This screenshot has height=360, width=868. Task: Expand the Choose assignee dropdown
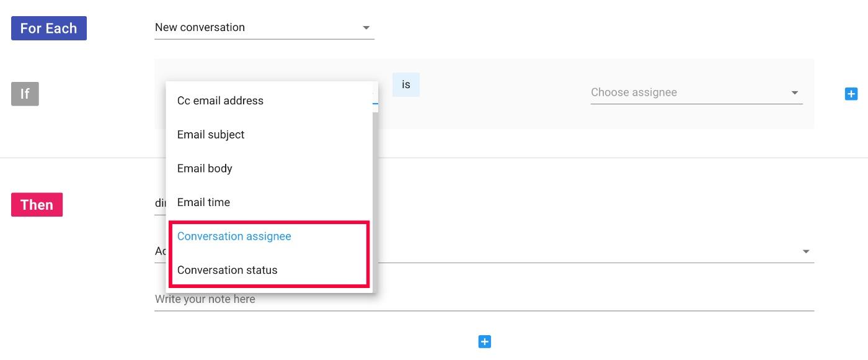[696, 92]
